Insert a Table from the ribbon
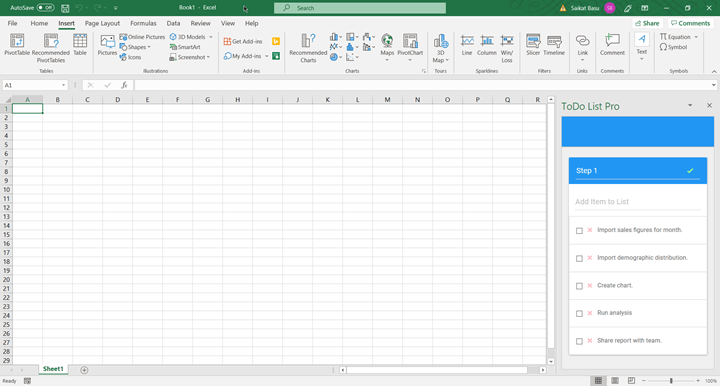This screenshot has height=386, width=720. (x=80, y=45)
